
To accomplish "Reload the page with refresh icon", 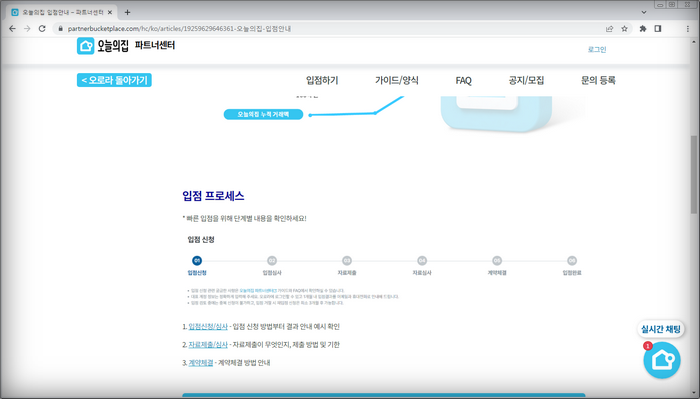I will (x=42, y=29).
